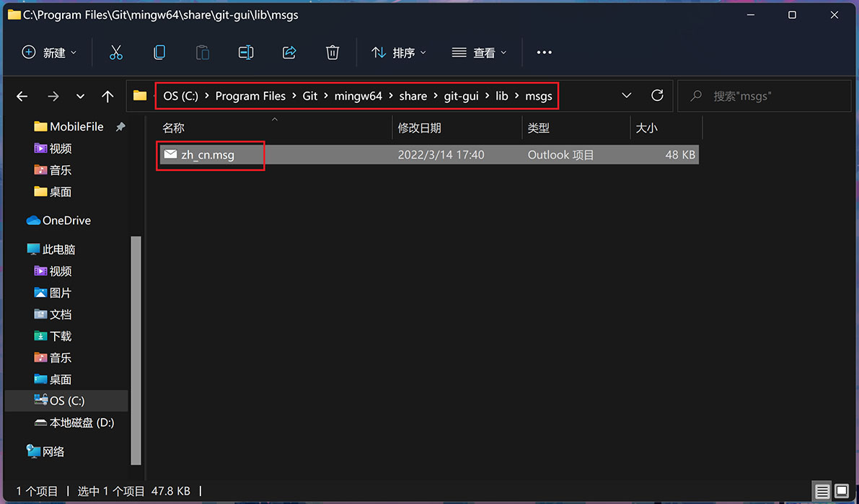This screenshot has width=859, height=504.
Task: Expand the address bar history dropdown
Action: point(626,95)
